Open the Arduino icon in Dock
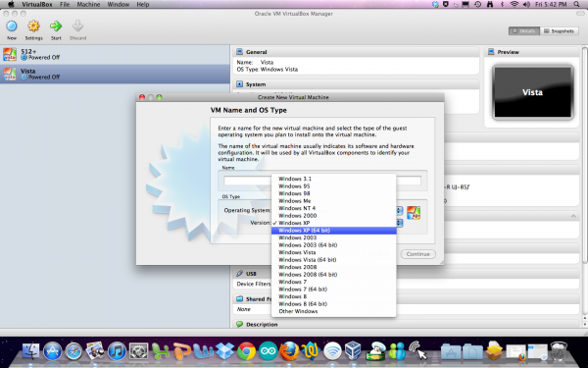Screen dimensions: 588x368 (268, 351)
